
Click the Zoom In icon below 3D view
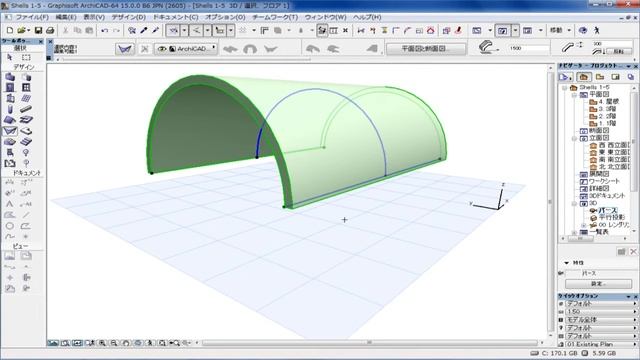[x=102, y=343]
